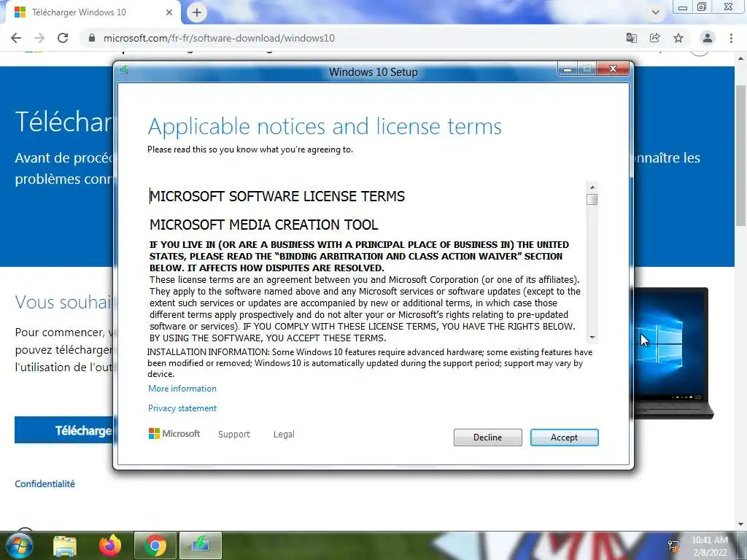This screenshot has height=560, width=747.
Task: Open Chrome translate page icon
Action: (631, 38)
